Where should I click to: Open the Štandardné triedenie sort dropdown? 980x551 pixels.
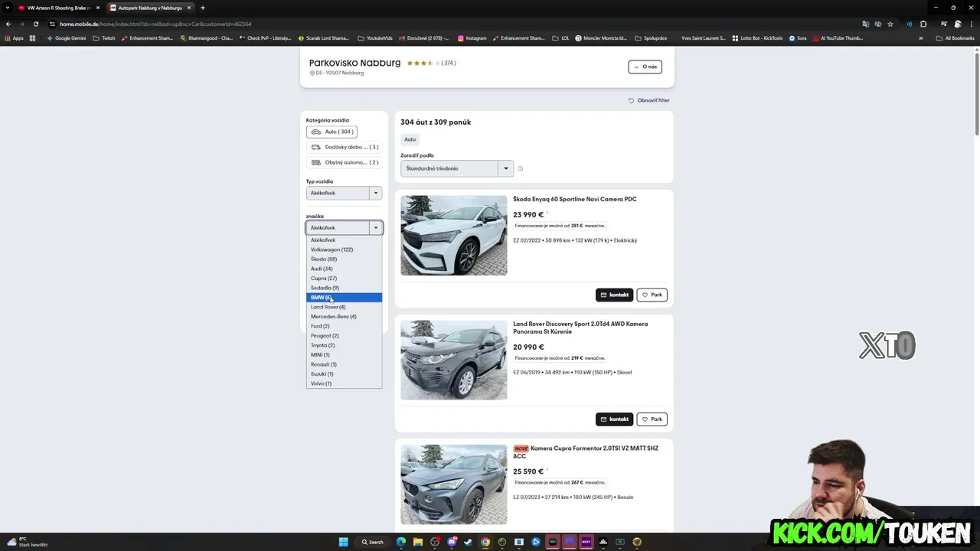coord(456,168)
